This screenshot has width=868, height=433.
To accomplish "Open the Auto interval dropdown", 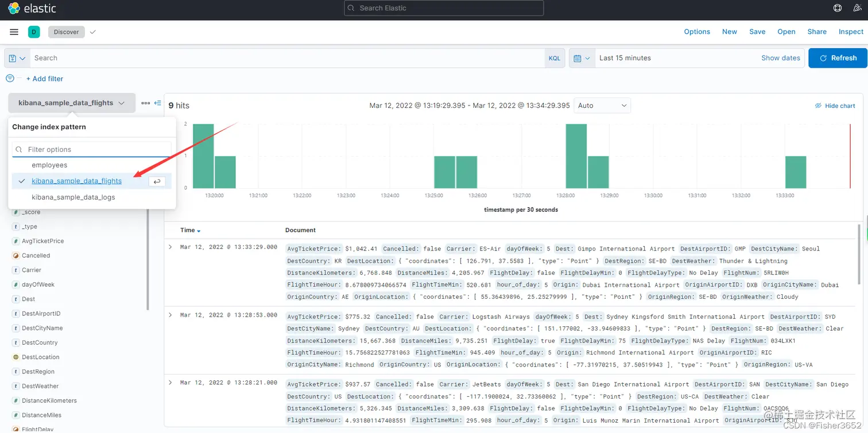I will (602, 106).
